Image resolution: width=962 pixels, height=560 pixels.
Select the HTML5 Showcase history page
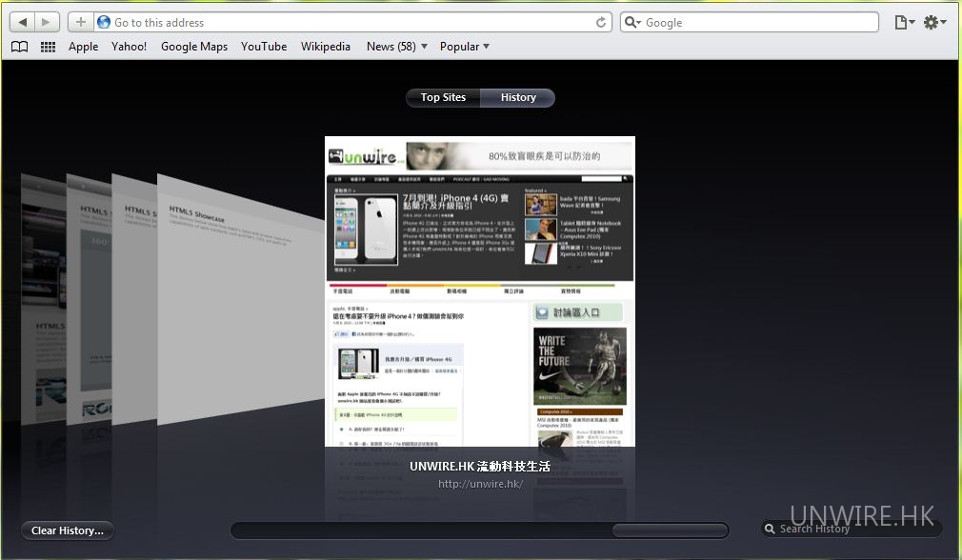click(x=239, y=301)
